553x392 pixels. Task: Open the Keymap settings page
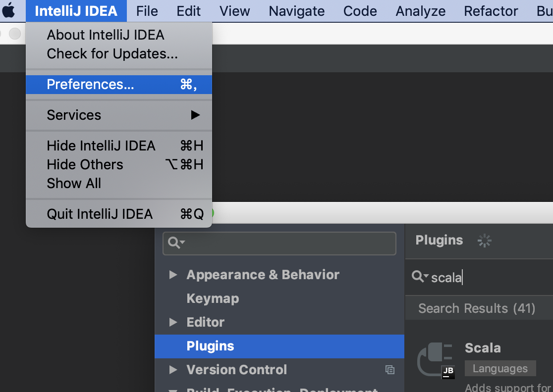213,298
